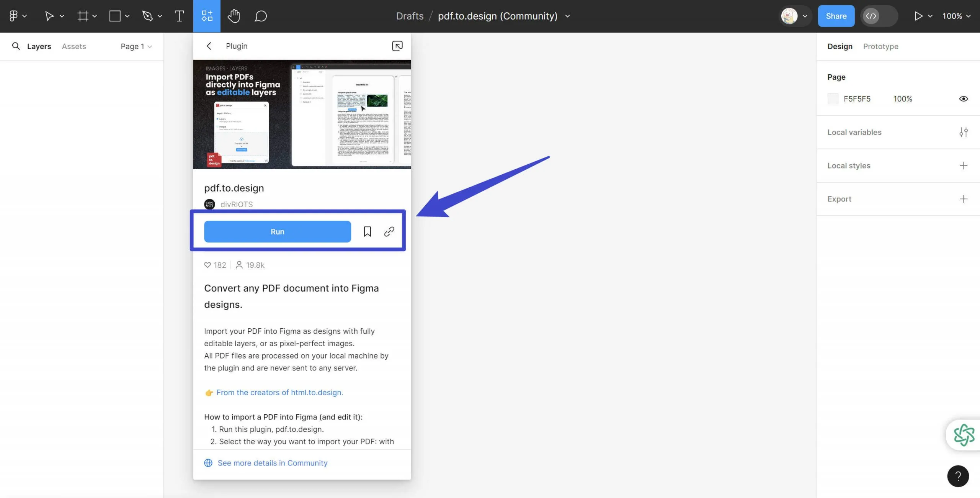Open the Shape tools icon

point(114,16)
